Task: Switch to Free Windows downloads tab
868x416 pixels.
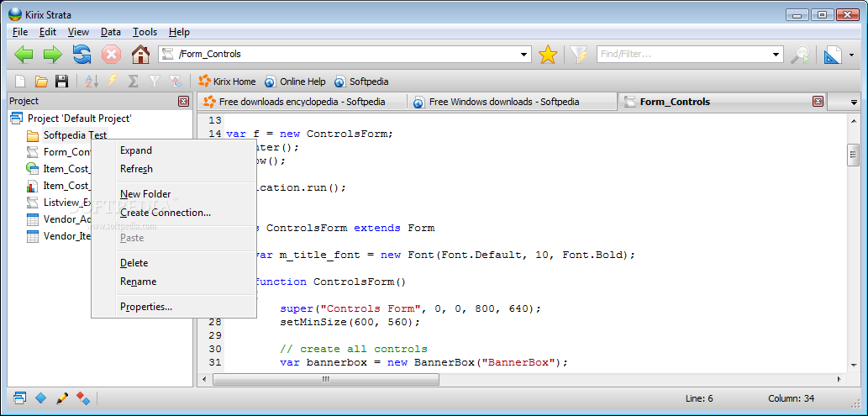Action: click(512, 102)
